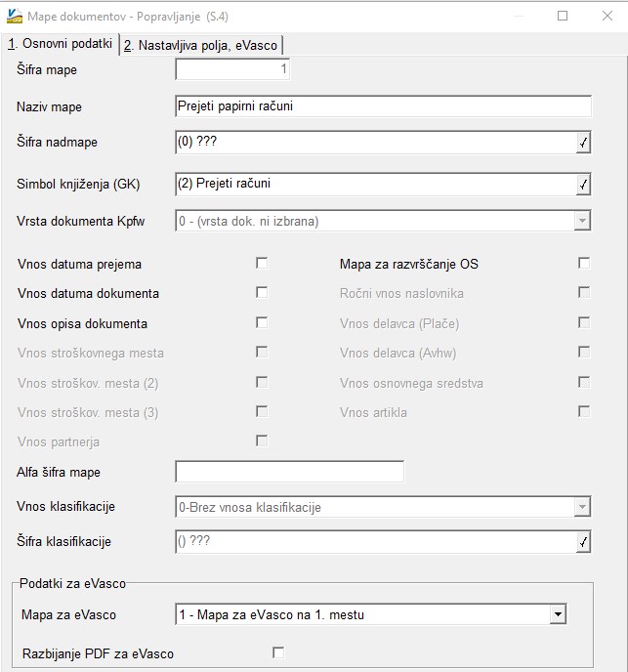Click the Šifra mape number field
628x672 pixels.
[232, 69]
